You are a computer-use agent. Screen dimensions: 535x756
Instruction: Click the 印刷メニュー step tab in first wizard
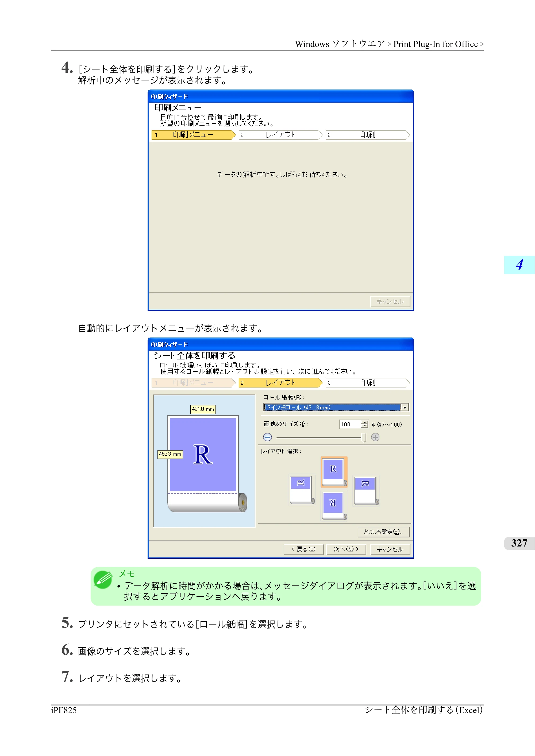tap(194, 135)
